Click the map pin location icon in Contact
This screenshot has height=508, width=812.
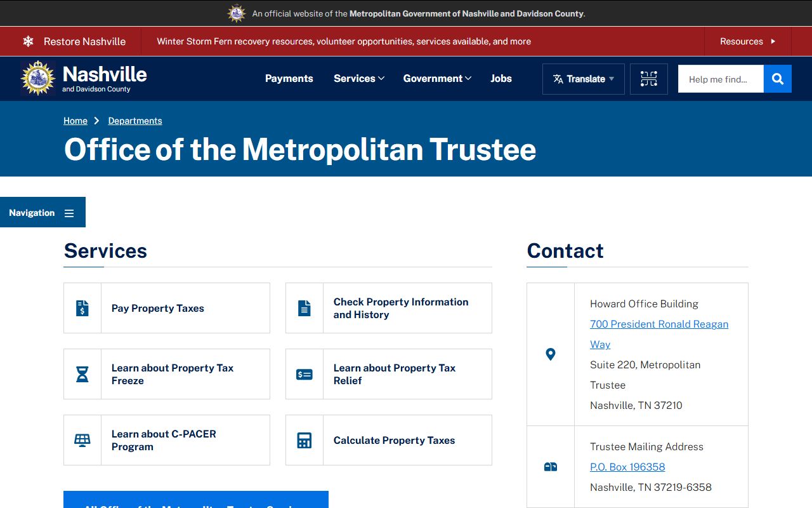click(551, 354)
